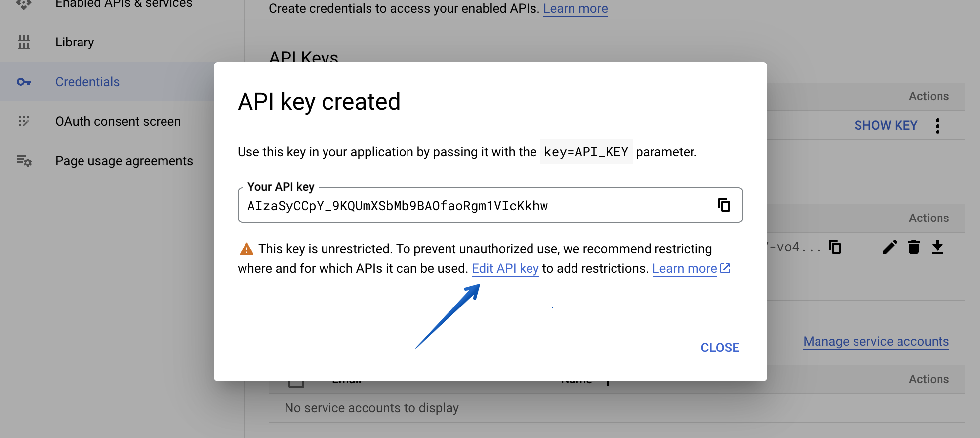Click Learn more about restrictions
The height and width of the screenshot is (438, 980).
point(684,268)
